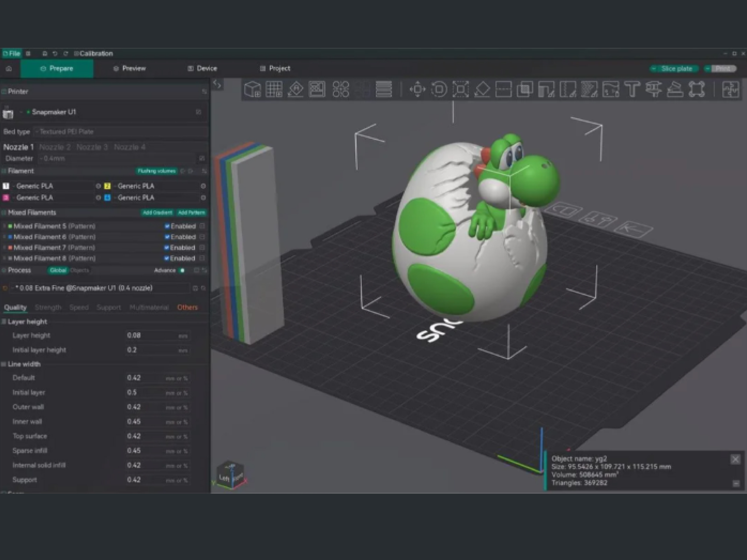This screenshot has width=747, height=560.
Task: Switch to the Device tab
Action: pyautogui.click(x=202, y=69)
